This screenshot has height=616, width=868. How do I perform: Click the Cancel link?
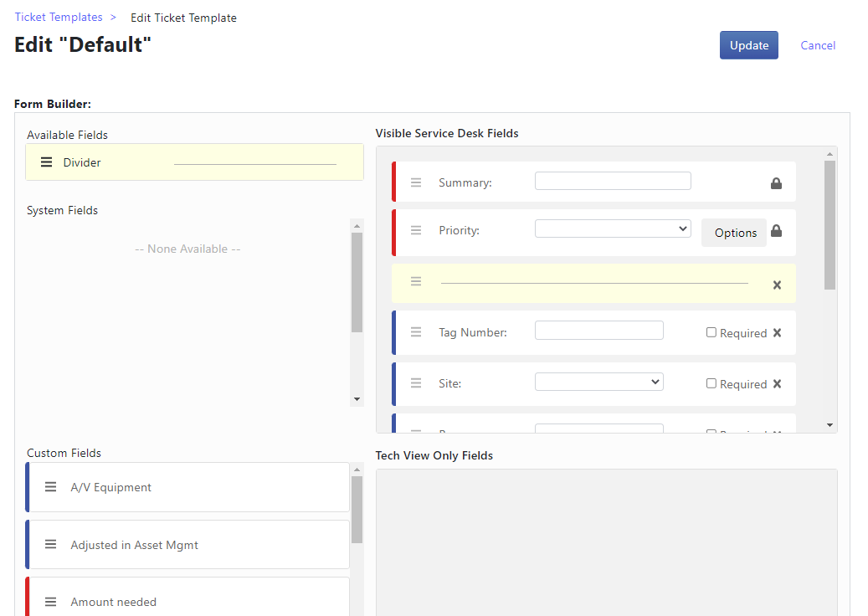pyautogui.click(x=818, y=45)
